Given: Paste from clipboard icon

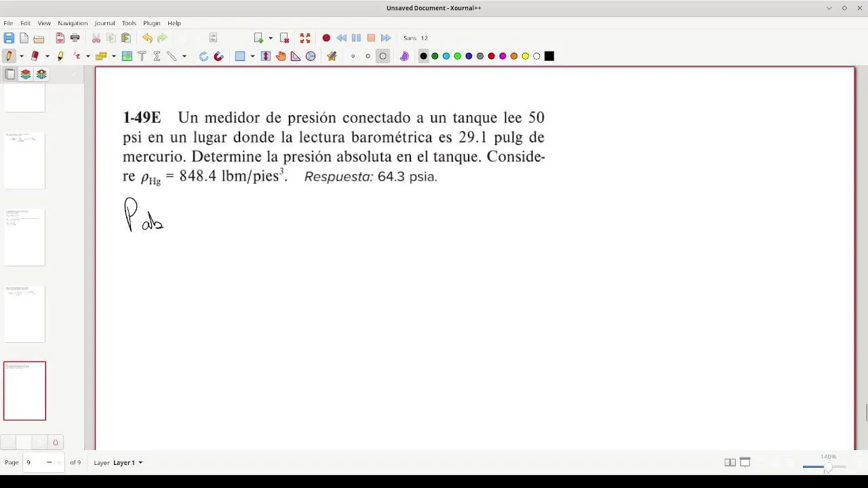Looking at the screenshot, I should tap(126, 38).
